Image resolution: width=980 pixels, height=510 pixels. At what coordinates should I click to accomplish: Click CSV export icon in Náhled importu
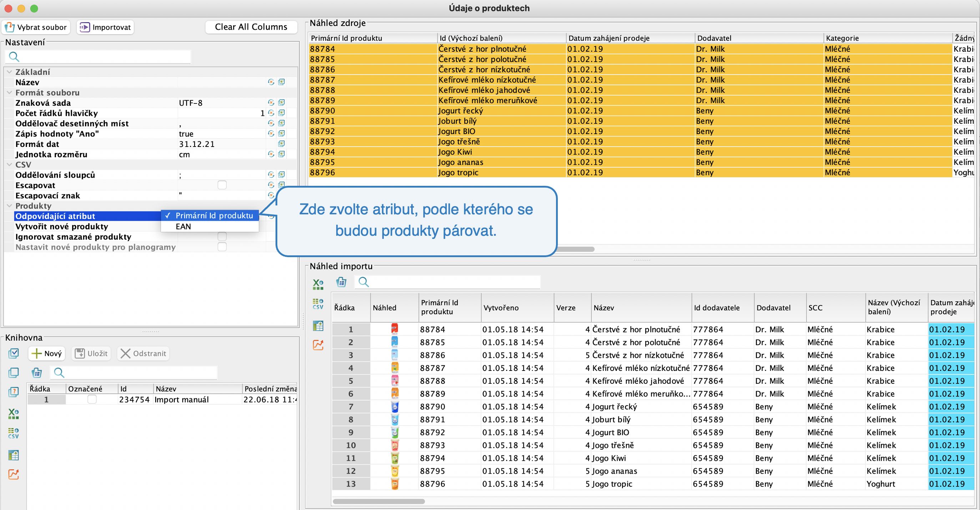318,304
